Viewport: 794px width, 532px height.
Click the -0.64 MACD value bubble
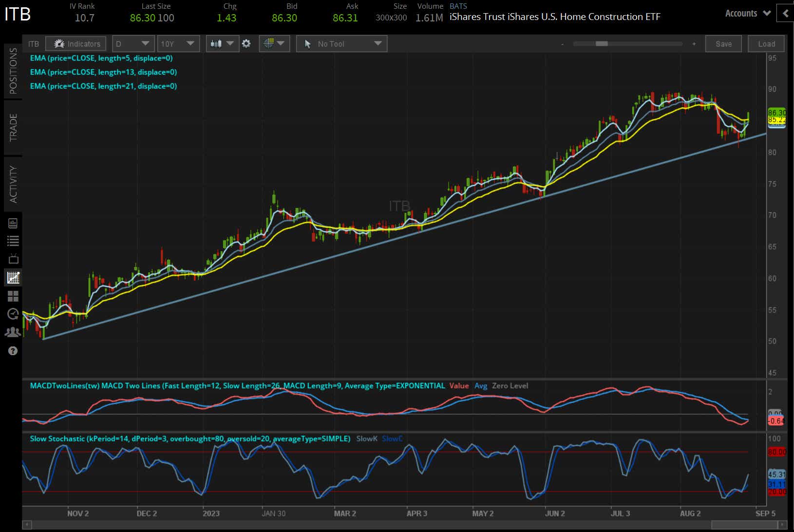pos(776,421)
